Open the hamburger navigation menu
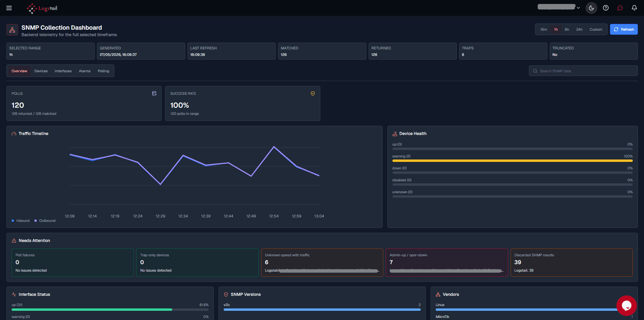Screen dimensions: 644x320 pyautogui.click(x=9, y=8)
